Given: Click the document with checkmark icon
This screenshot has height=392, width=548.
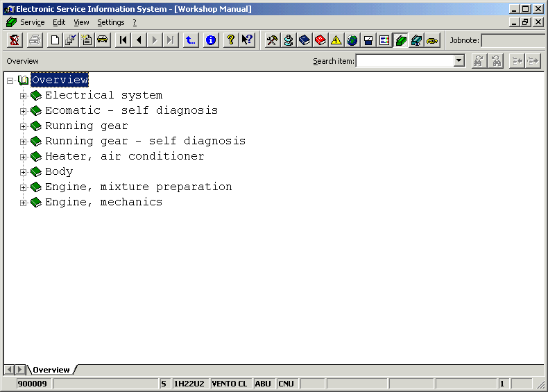Looking at the screenshot, I should pyautogui.click(x=71, y=40).
